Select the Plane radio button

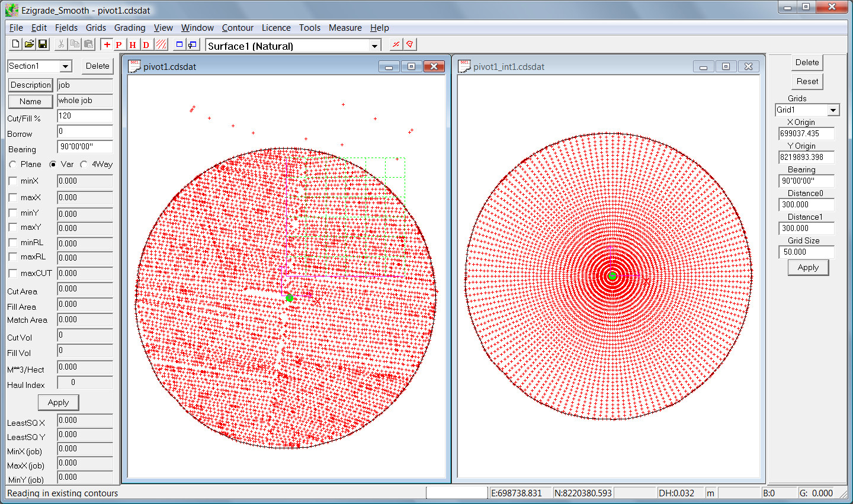coord(13,165)
